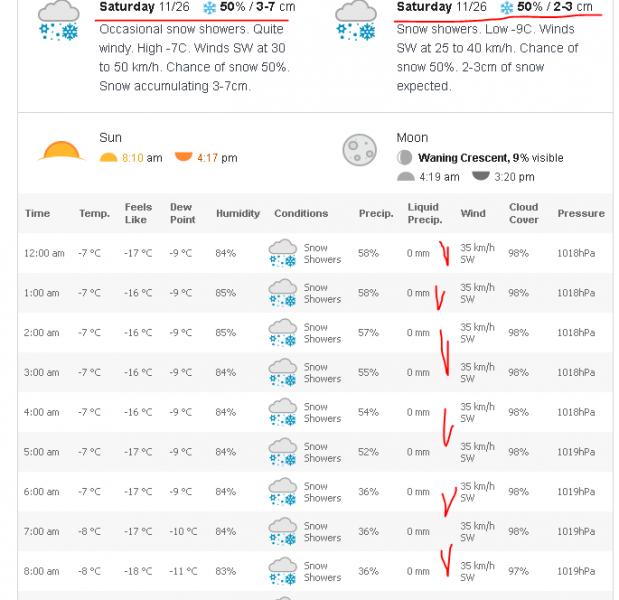This screenshot has height=600, width=619.
Task: Click the snow showers icon at 8:00 am
Action: (284, 571)
